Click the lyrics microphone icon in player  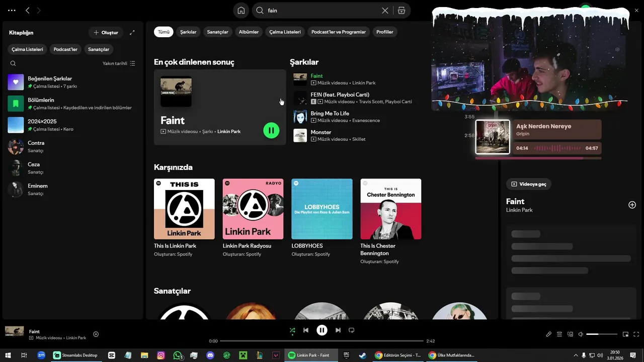click(x=549, y=334)
